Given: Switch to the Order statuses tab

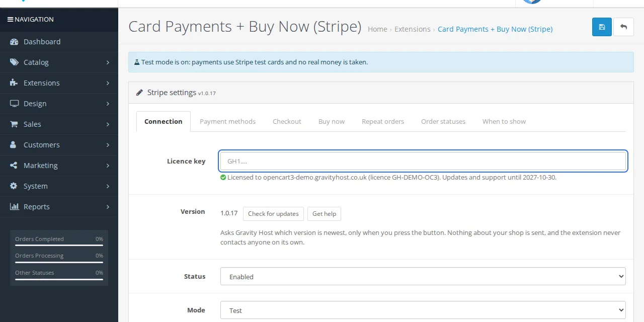Looking at the screenshot, I should [x=443, y=121].
